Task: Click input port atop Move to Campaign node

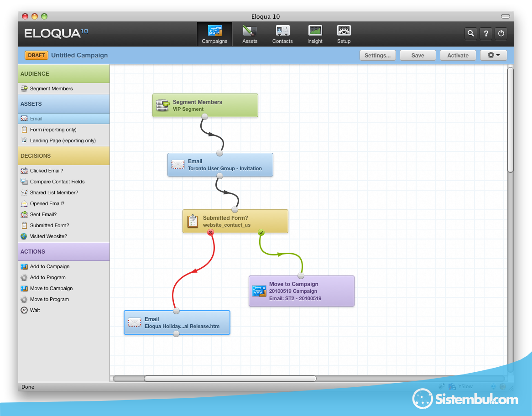Action: 301,276
